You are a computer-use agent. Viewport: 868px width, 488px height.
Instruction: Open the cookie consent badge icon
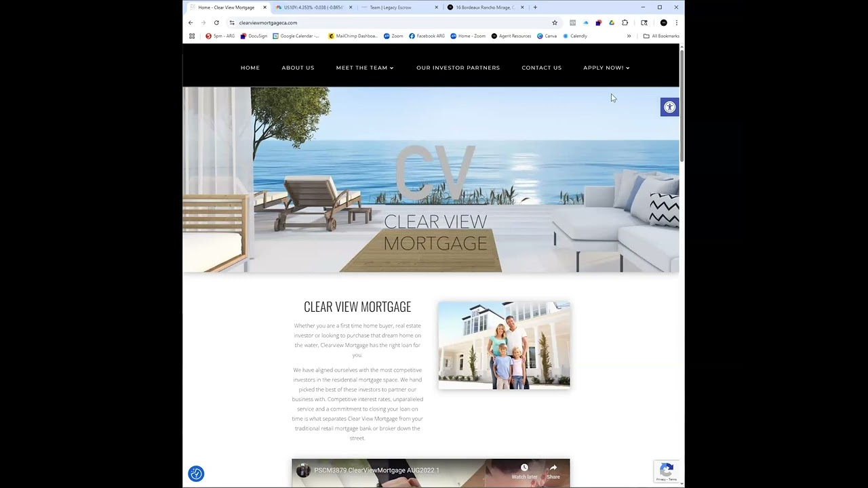(x=196, y=474)
